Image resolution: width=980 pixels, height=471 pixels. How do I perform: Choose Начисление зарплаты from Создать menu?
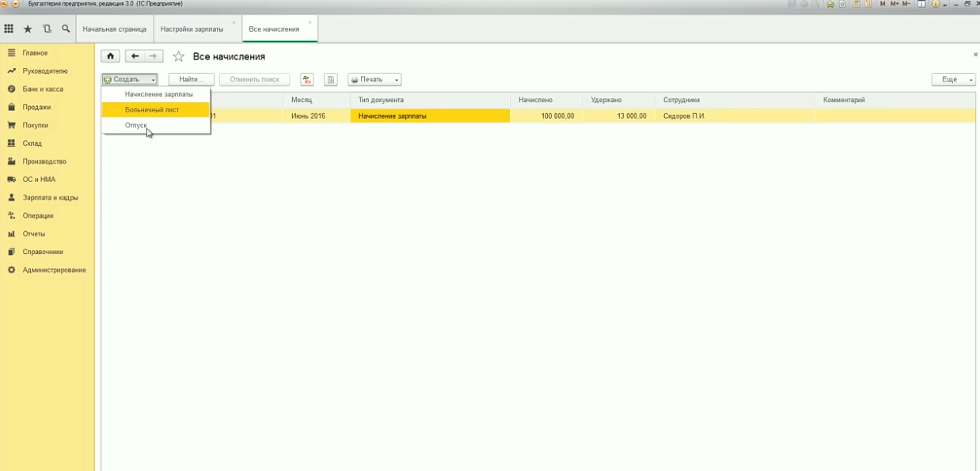pos(155,94)
